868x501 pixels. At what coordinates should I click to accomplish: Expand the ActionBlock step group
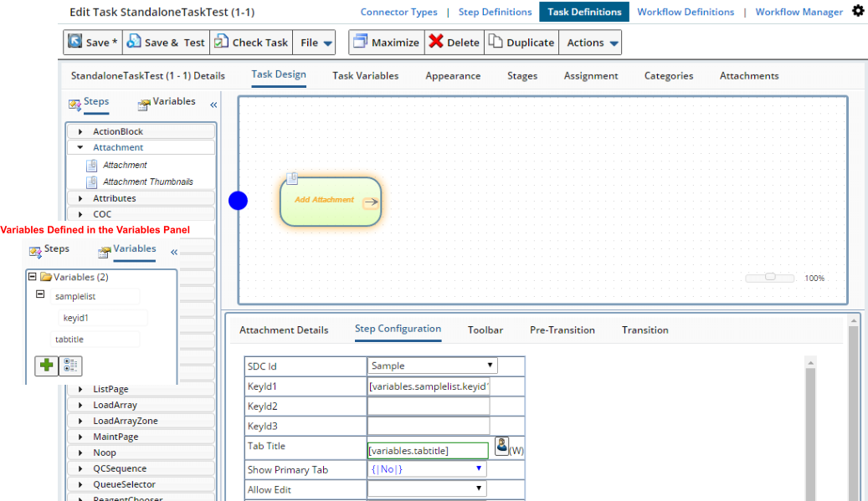[x=81, y=131]
